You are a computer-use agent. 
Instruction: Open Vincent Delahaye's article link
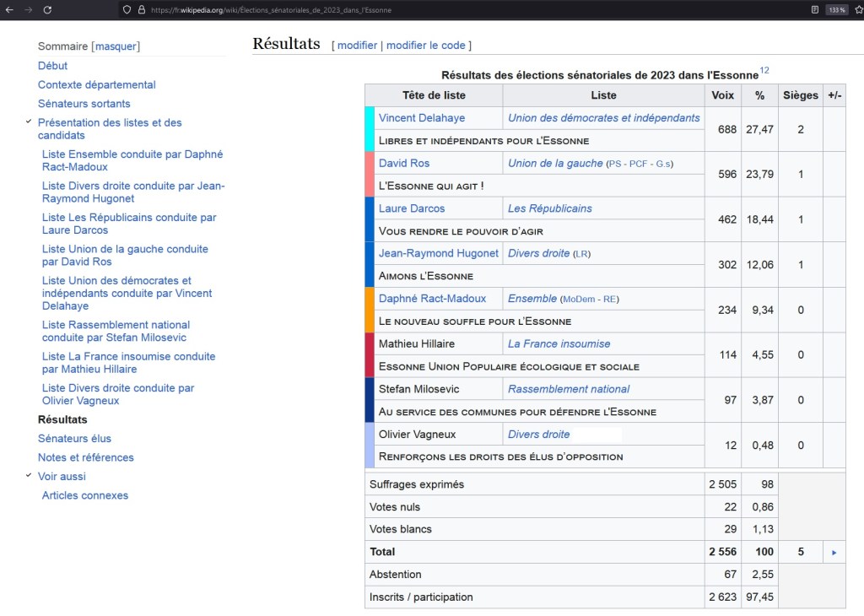(421, 118)
